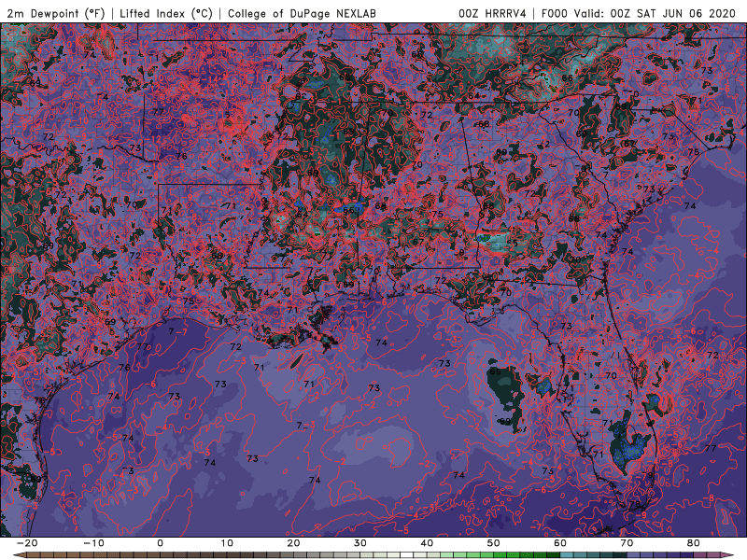747x560 pixels.
Task: Click the "Lifted Index (°C)" header label
Action: click(166, 14)
